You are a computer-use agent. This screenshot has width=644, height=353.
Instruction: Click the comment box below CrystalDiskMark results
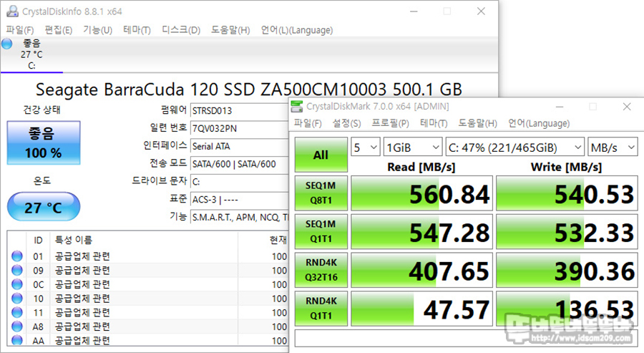tap(466, 338)
